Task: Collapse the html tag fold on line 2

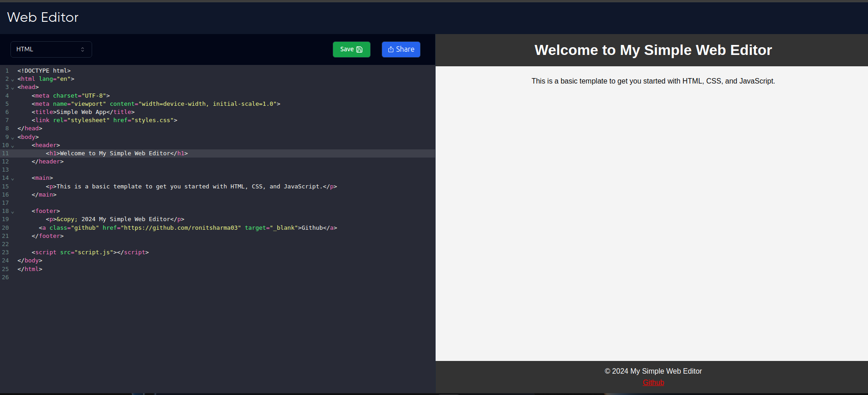Action: point(13,79)
